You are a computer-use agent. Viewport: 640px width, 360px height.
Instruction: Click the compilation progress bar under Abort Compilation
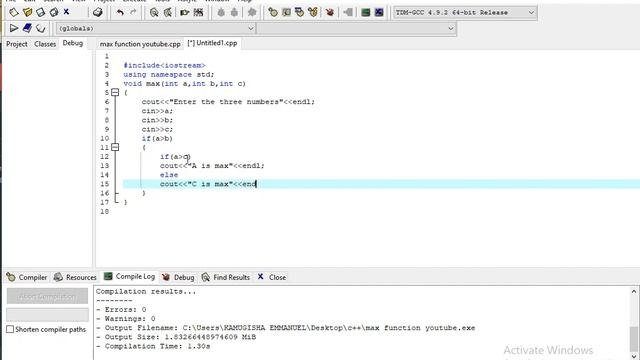pyautogui.click(x=47, y=315)
